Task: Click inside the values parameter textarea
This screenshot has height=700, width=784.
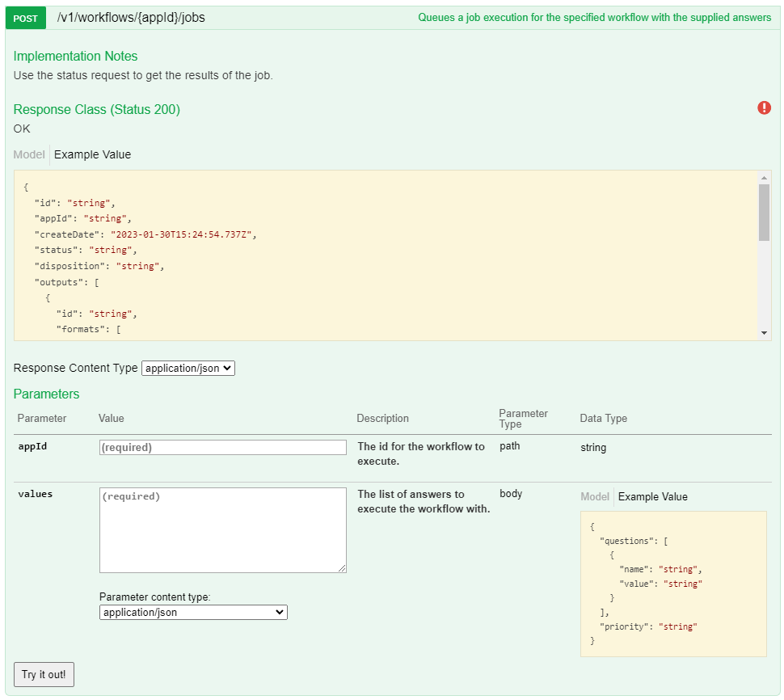Action: pos(222,529)
